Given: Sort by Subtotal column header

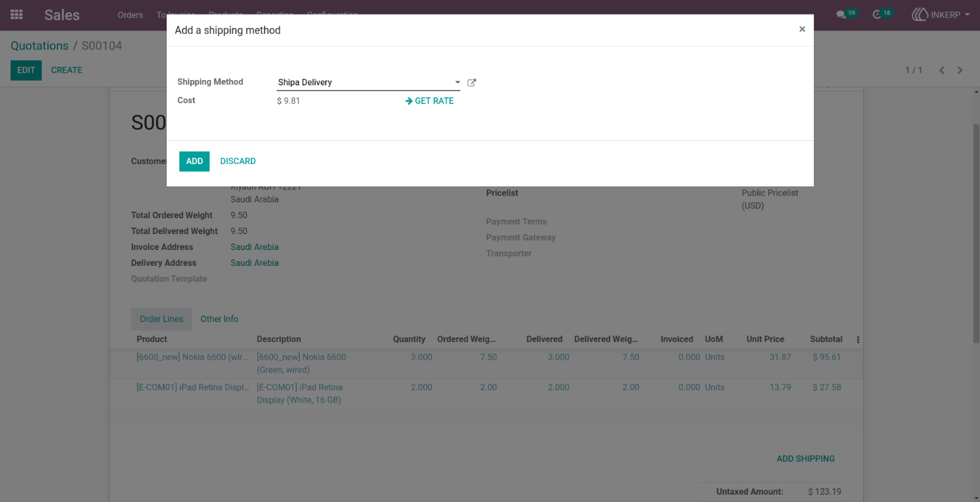Looking at the screenshot, I should pyautogui.click(x=826, y=339).
